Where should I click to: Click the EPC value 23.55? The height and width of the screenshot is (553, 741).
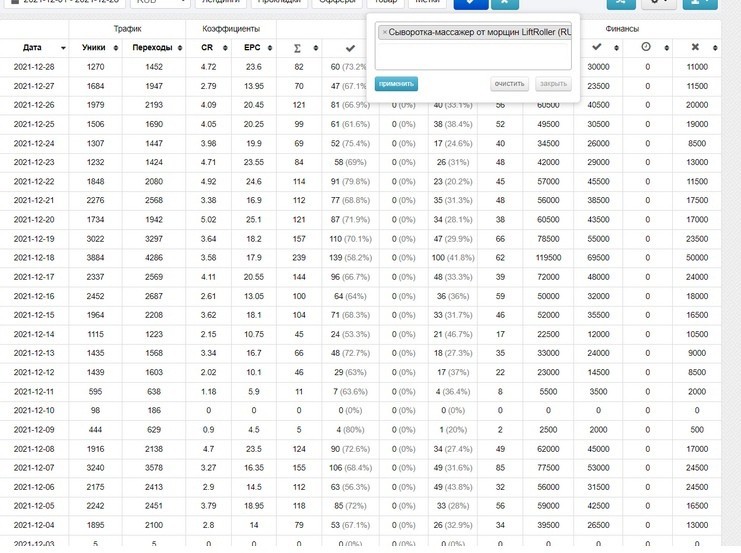coord(254,162)
